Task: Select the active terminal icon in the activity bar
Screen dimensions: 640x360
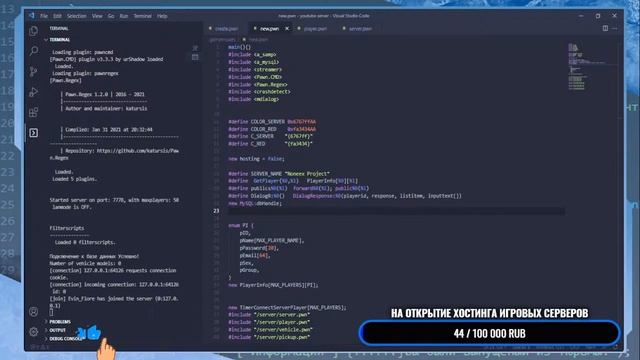Action: pos(33,133)
